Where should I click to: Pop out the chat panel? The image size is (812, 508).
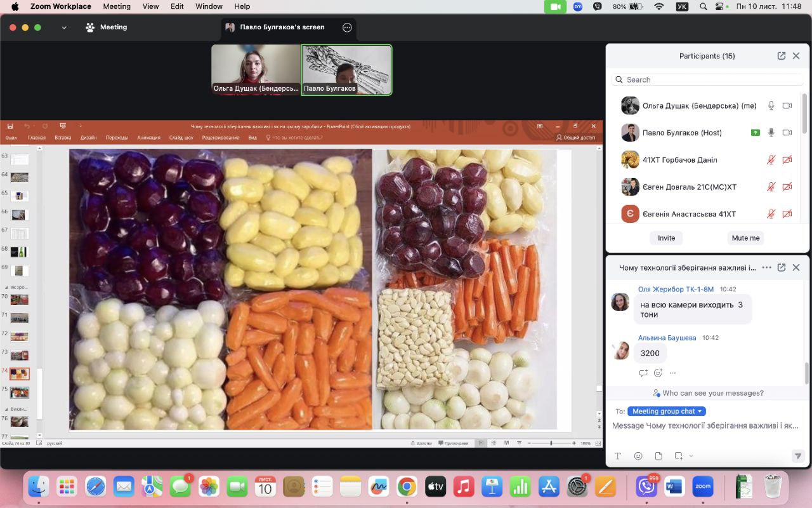pyautogui.click(x=782, y=267)
